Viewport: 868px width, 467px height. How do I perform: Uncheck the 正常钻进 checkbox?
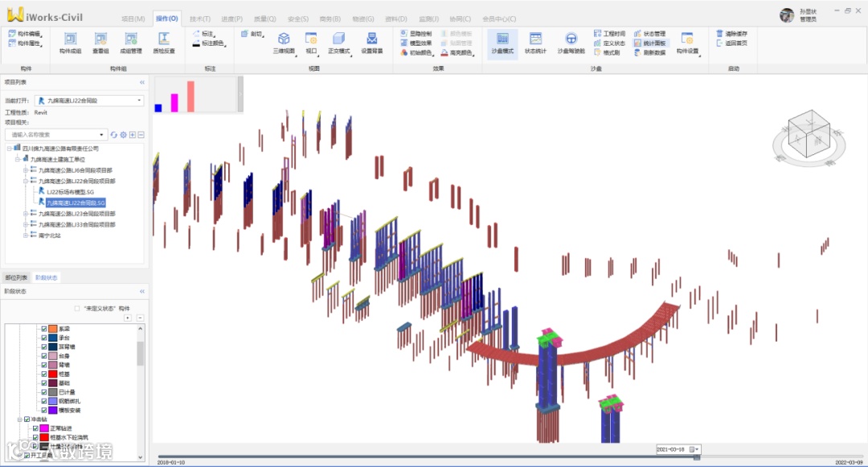(35, 428)
